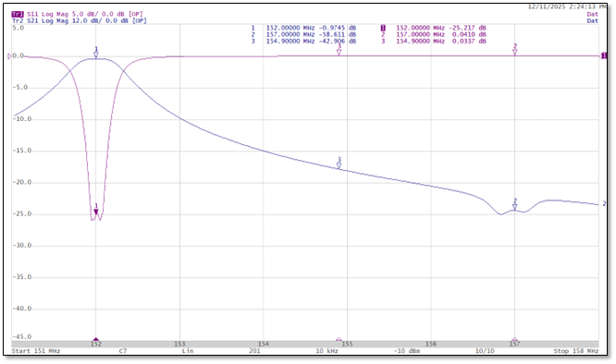Image resolution: width=616 pixels, height=364 pixels.
Task: Click the Stop 158 MHz field
Action: [x=576, y=351]
